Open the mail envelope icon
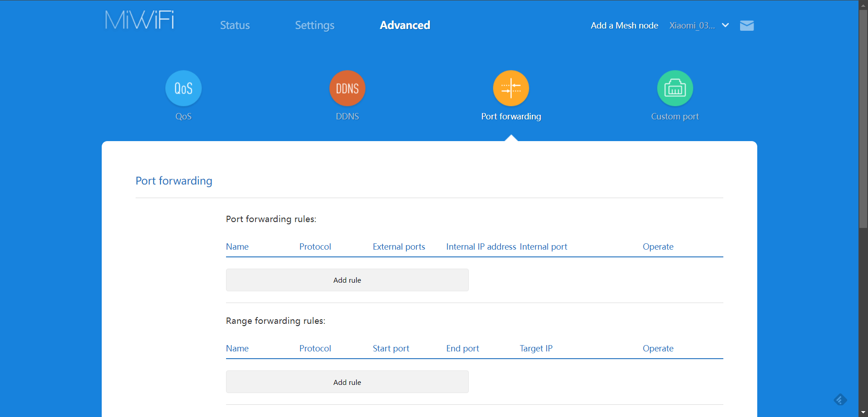This screenshot has height=417, width=868. [746, 26]
